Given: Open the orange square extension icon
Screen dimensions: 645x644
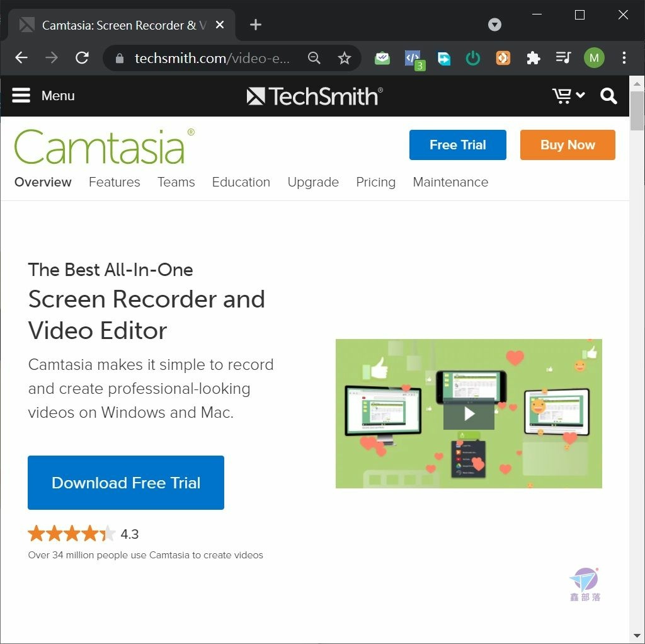Looking at the screenshot, I should [x=503, y=58].
